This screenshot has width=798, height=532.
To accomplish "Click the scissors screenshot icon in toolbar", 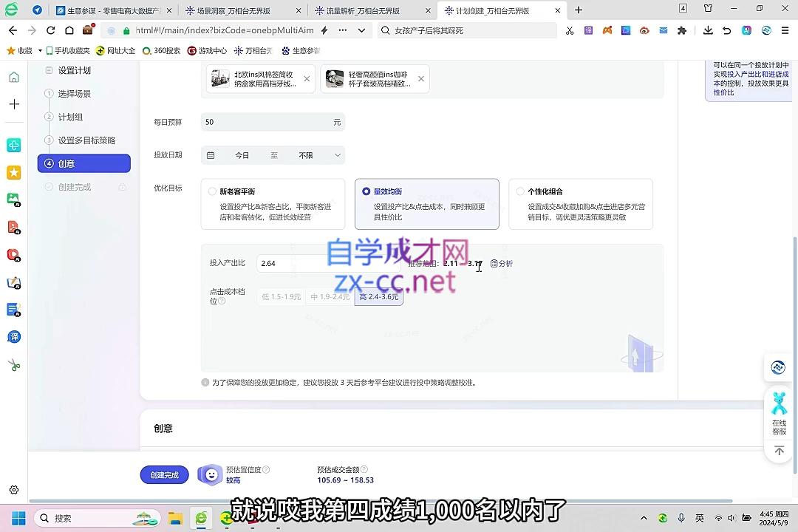I will (569, 30).
